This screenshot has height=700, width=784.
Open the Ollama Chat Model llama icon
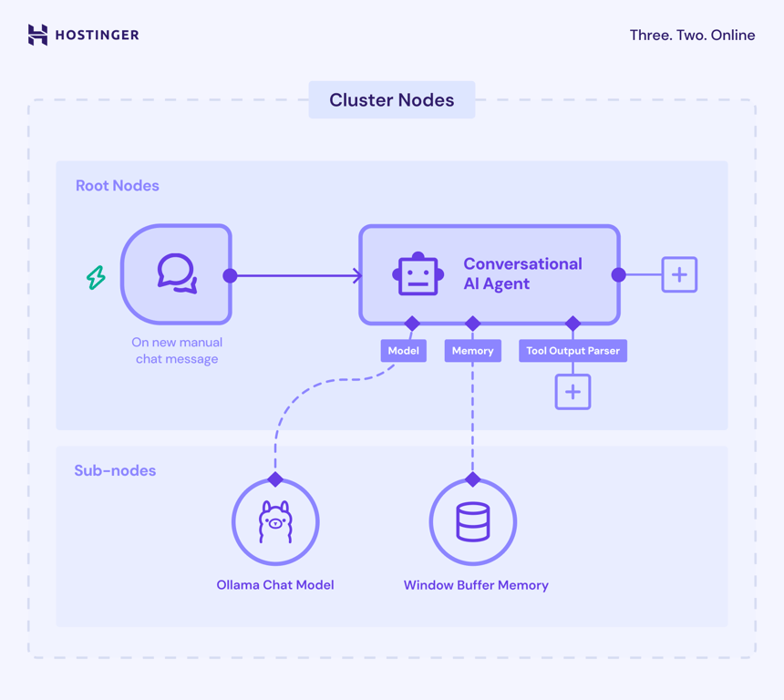(275, 521)
